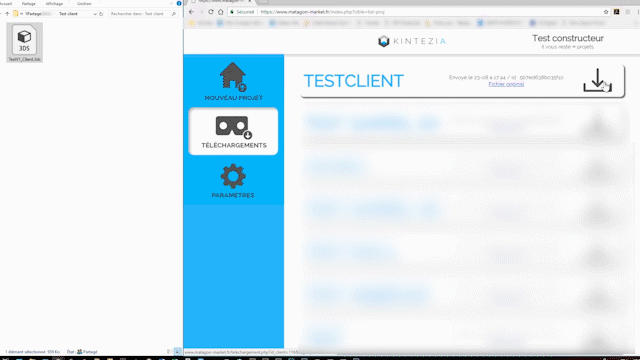640x360 pixels.
Task: Click the browser address bar URL
Action: click(x=322, y=12)
